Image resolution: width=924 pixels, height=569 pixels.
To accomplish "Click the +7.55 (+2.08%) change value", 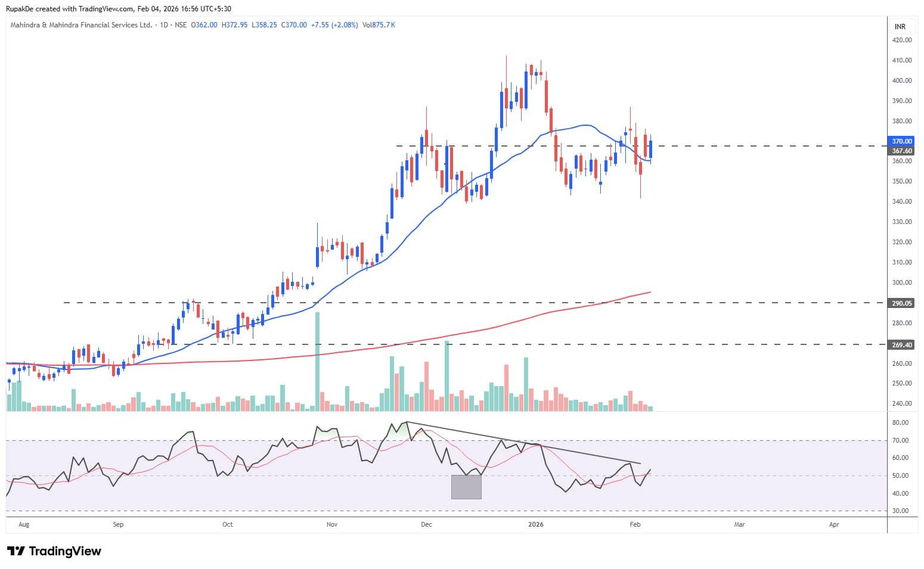I will pyautogui.click(x=334, y=25).
